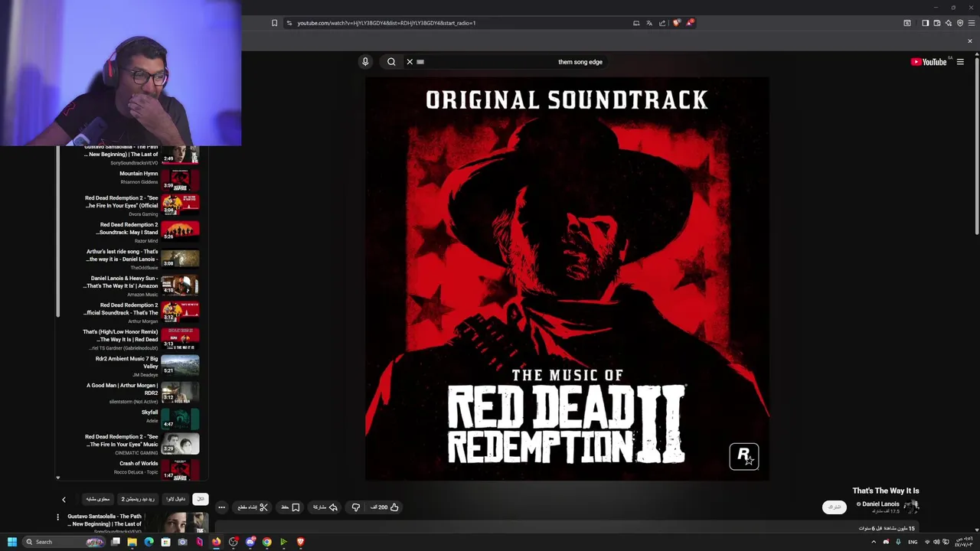Open Task View from the taskbar

(x=115, y=542)
